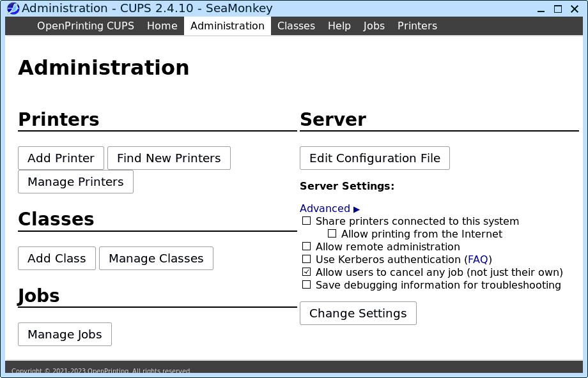Open the Help tab

pos(339,26)
